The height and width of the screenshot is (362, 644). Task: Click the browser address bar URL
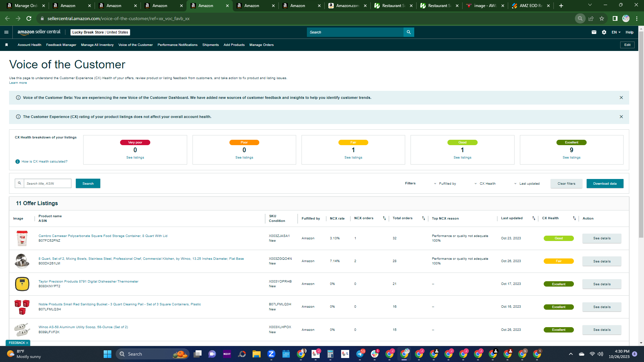[118, 18]
